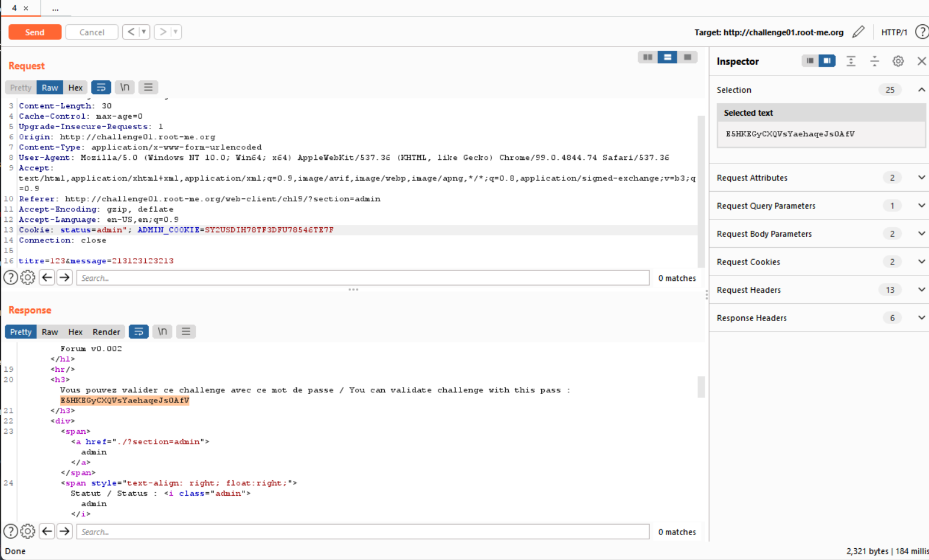
Task: Go to previous match in request search
Action: 47,277
